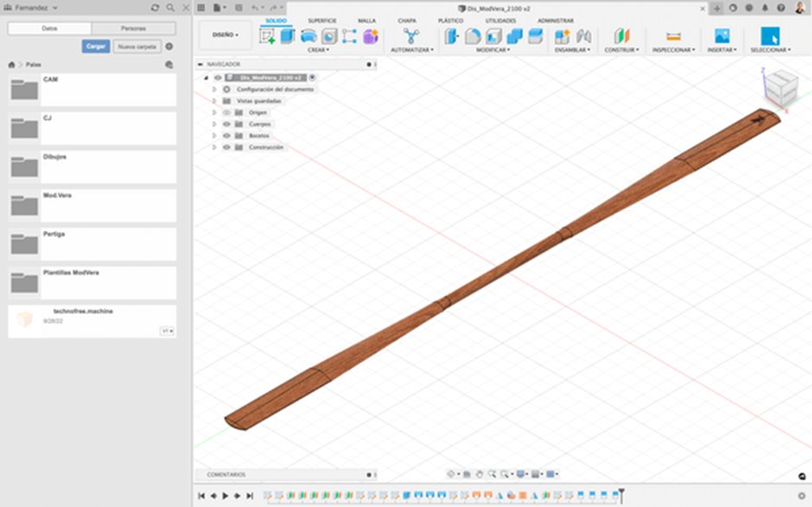Select the Fillet tool icon
This screenshot has width=812, height=507.
pyautogui.click(x=473, y=36)
